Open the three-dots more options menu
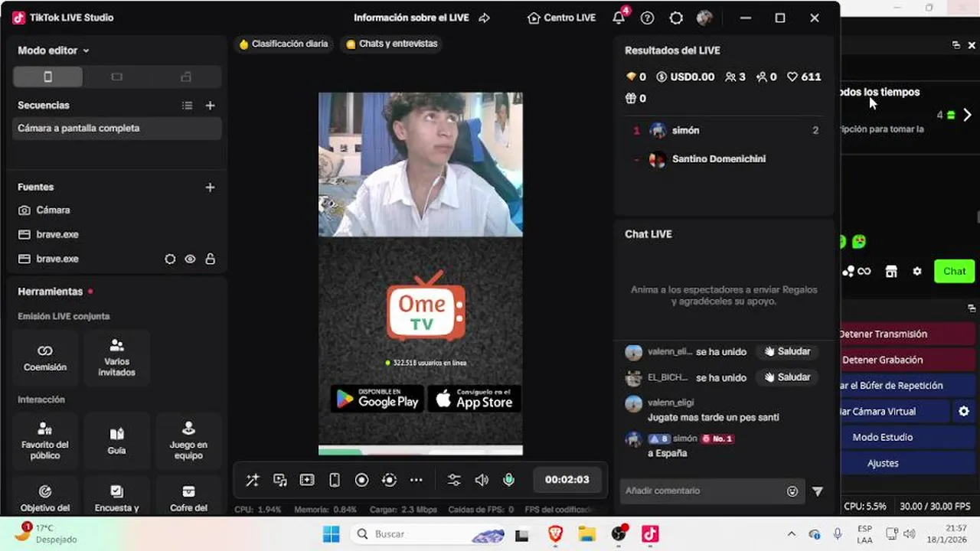Viewport: 980px width, 551px height. (416, 480)
